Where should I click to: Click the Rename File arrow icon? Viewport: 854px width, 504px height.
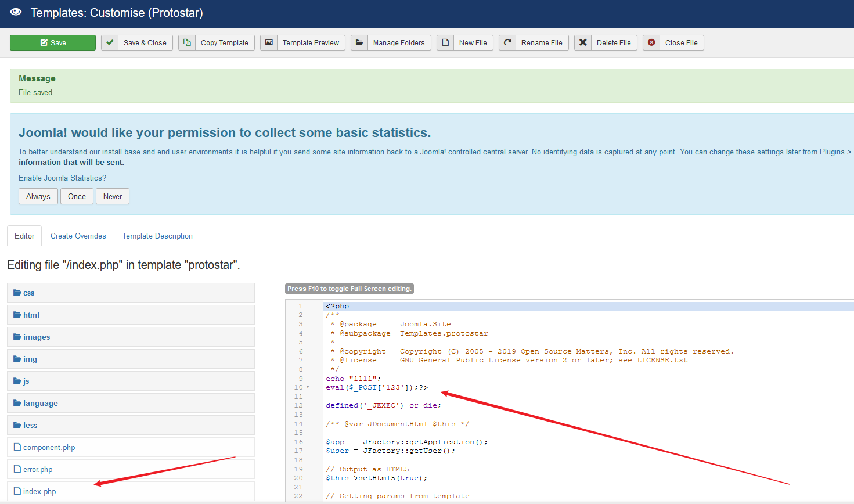pyautogui.click(x=507, y=42)
